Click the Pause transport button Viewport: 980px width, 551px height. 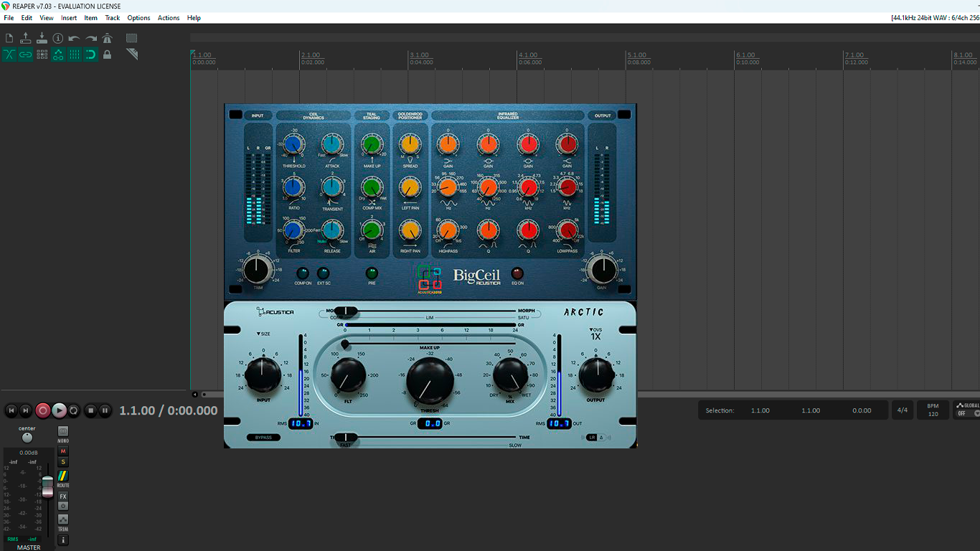[105, 410]
